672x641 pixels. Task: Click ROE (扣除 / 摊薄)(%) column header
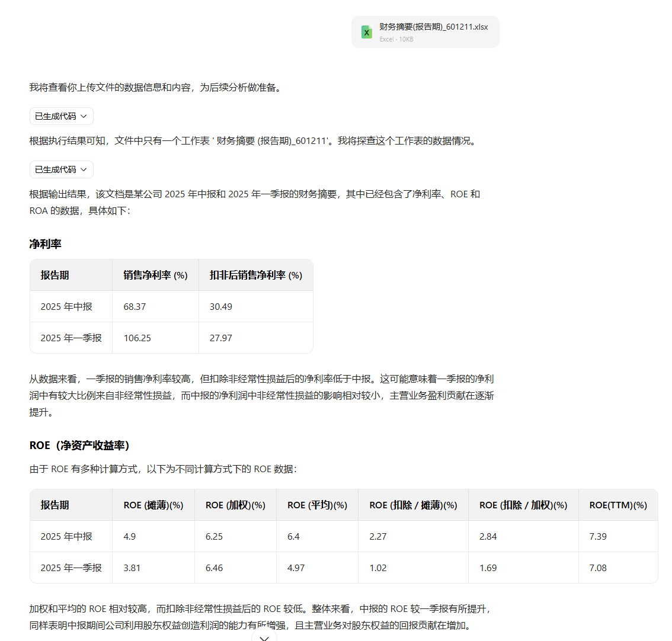[413, 505]
